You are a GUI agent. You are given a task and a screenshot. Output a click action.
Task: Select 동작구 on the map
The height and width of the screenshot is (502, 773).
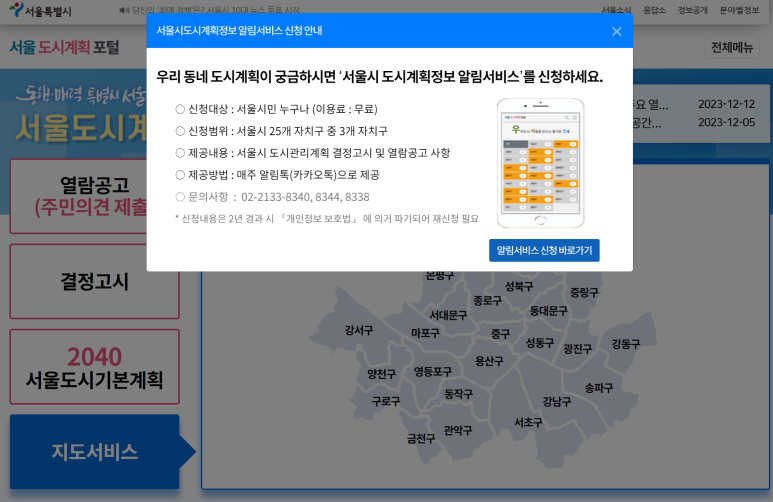pyautogui.click(x=458, y=394)
